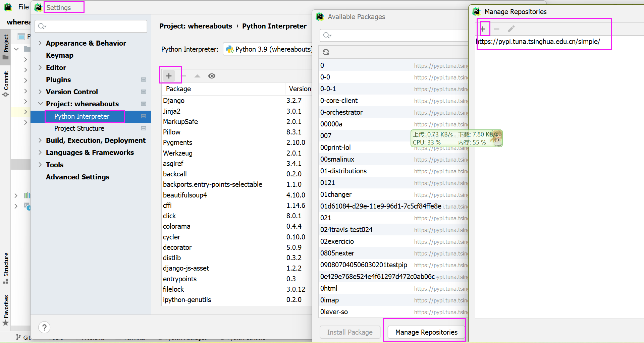Select the Jinja2 package row
Viewport: 644px width, 343px height.
click(237, 111)
